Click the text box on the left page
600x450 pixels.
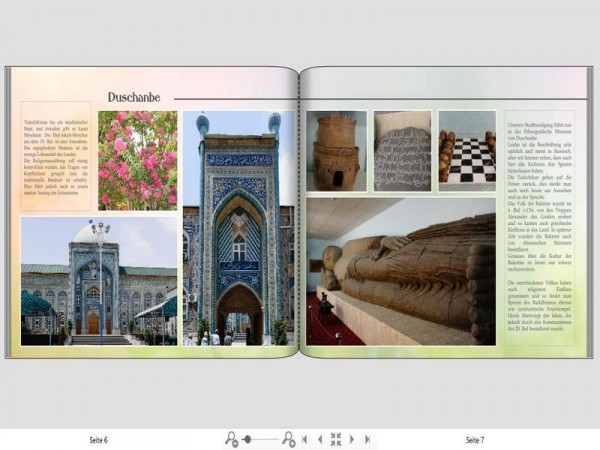55,156
